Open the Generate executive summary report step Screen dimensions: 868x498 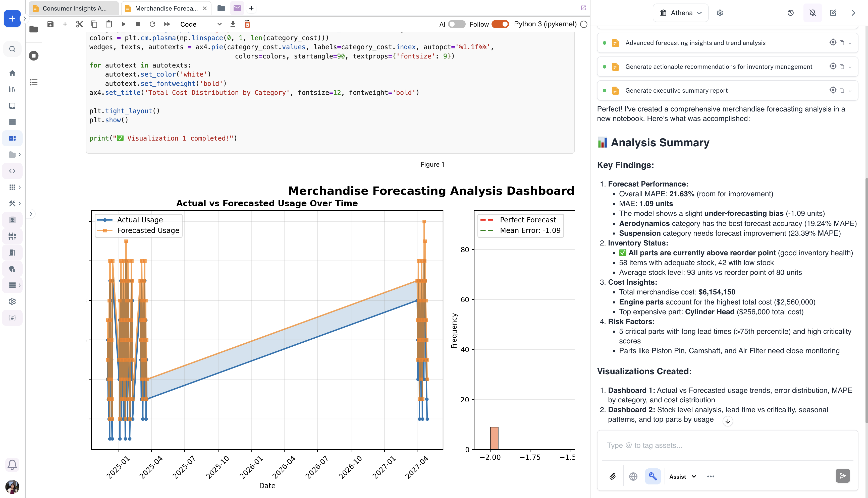[x=676, y=90]
